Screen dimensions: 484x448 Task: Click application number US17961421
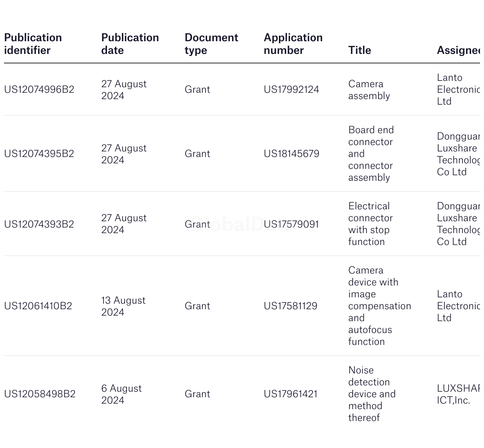click(290, 394)
